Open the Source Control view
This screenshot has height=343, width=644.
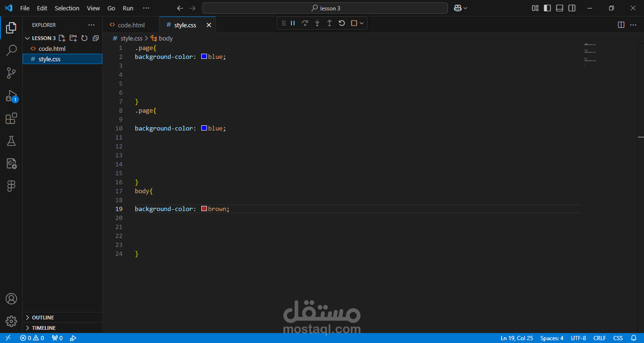pyautogui.click(x=11, y=73)
